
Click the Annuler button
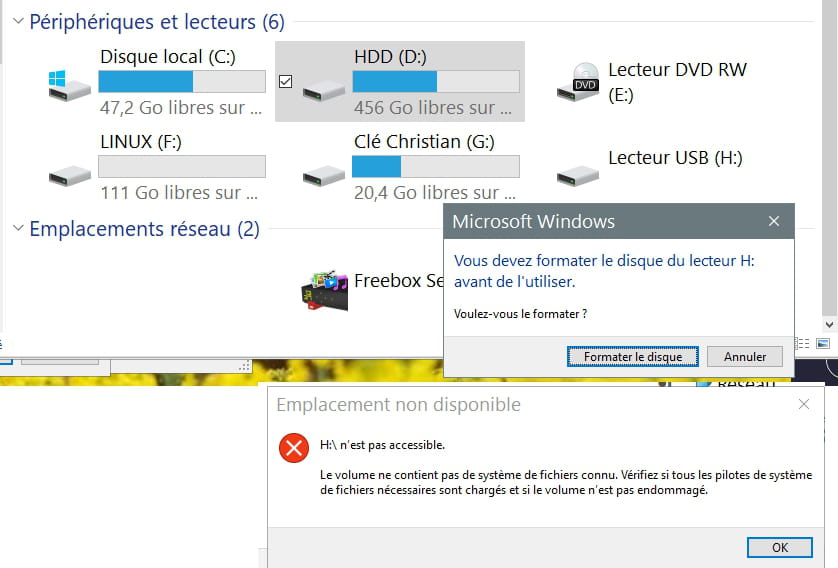(745, 356)
